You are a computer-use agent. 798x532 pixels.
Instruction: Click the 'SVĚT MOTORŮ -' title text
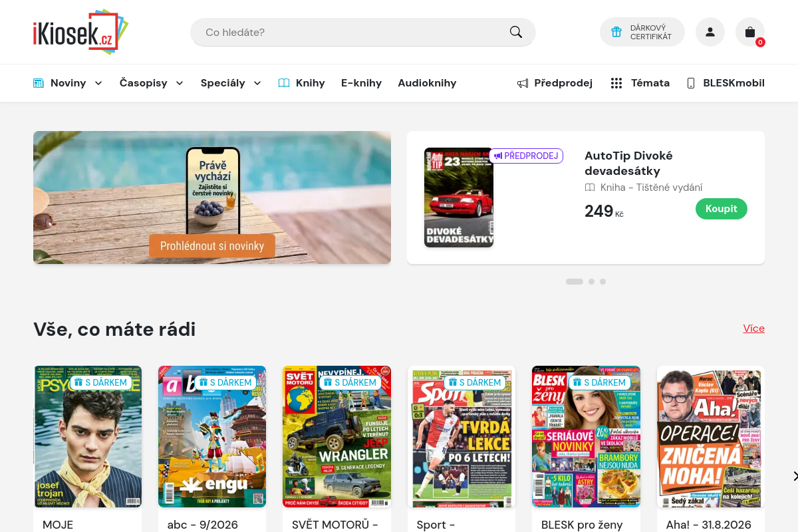click(x=335, y=525)
